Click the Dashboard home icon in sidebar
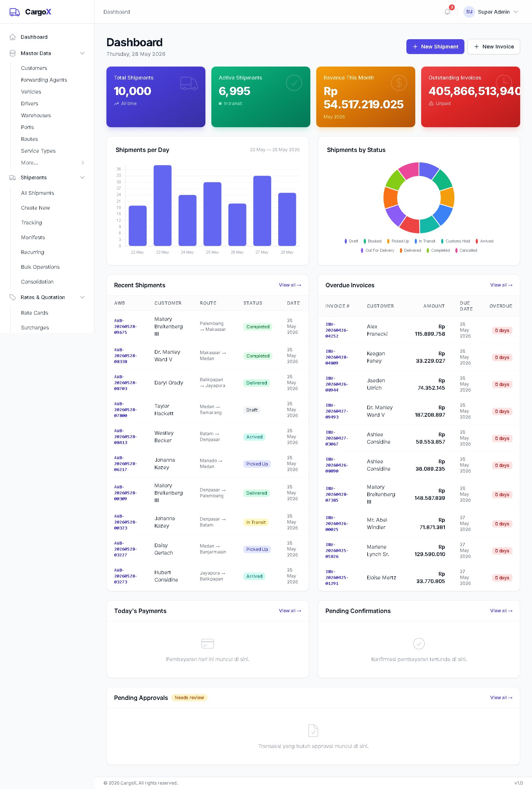This screenshot has height=789, width=532. pos(13,37)
